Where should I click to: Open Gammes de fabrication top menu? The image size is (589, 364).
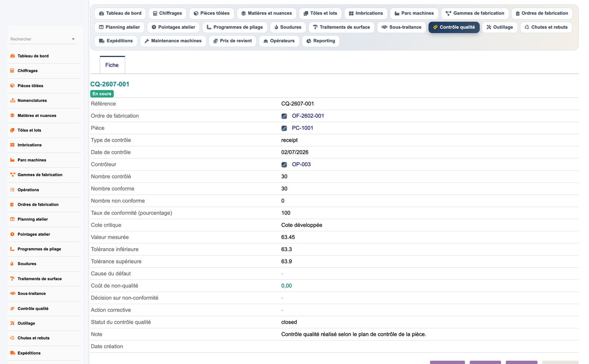click(475, 13)
